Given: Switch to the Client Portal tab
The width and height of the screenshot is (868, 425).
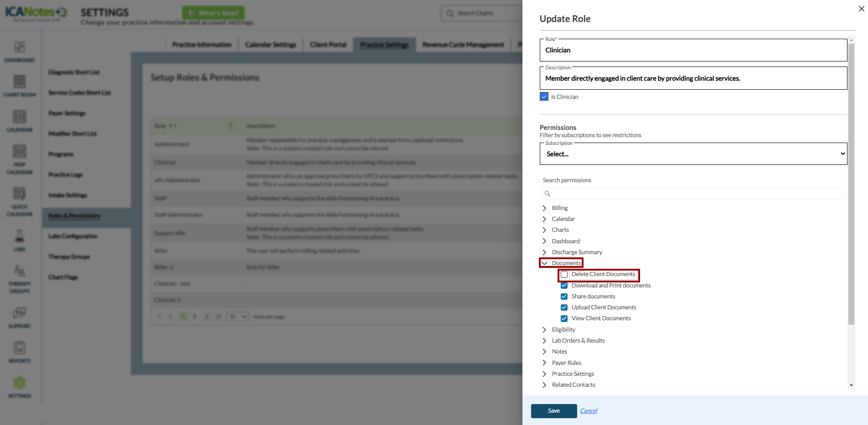Looking at the screenshot, I should coord(328,45).
